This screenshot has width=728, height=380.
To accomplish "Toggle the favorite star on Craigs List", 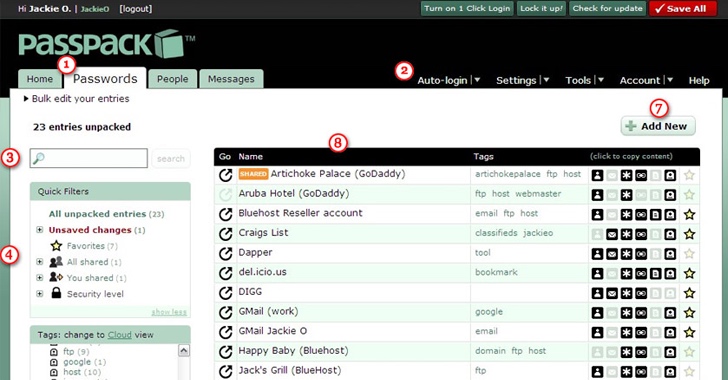I will pos(689,234).
